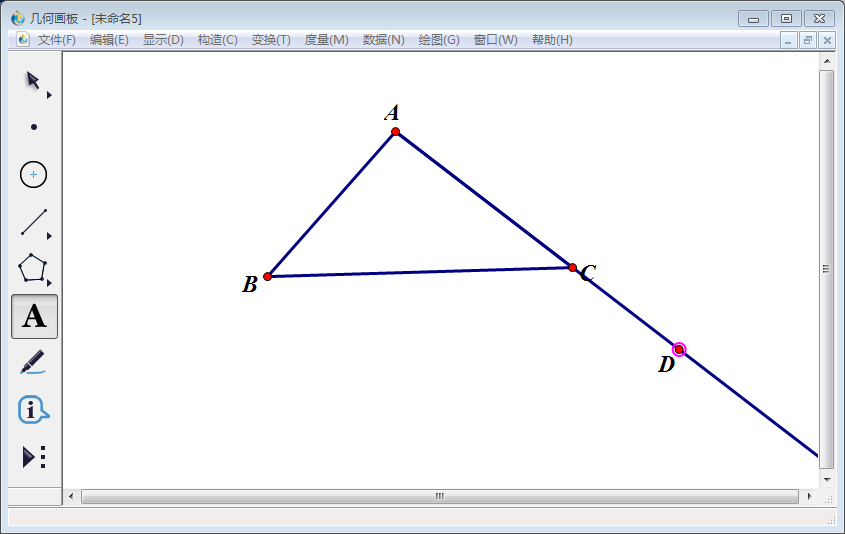The width and height of the screenshot is (845, 534).
Task: Select the Polygon tool
Action: pos(32,268)
